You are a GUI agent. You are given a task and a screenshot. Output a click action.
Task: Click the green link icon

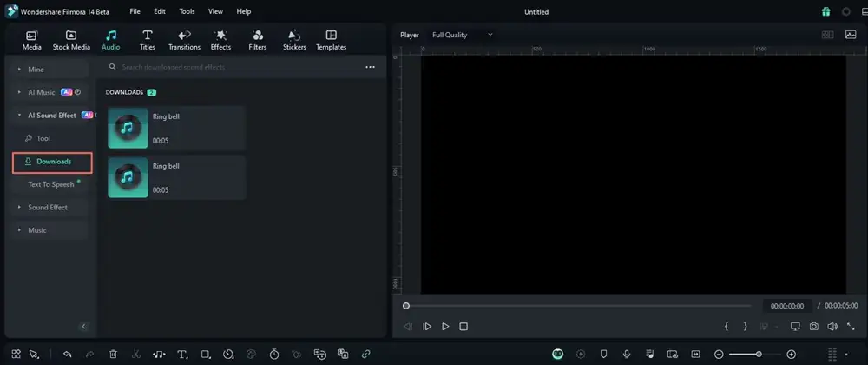pyautogui.click(x=365, y=354)
